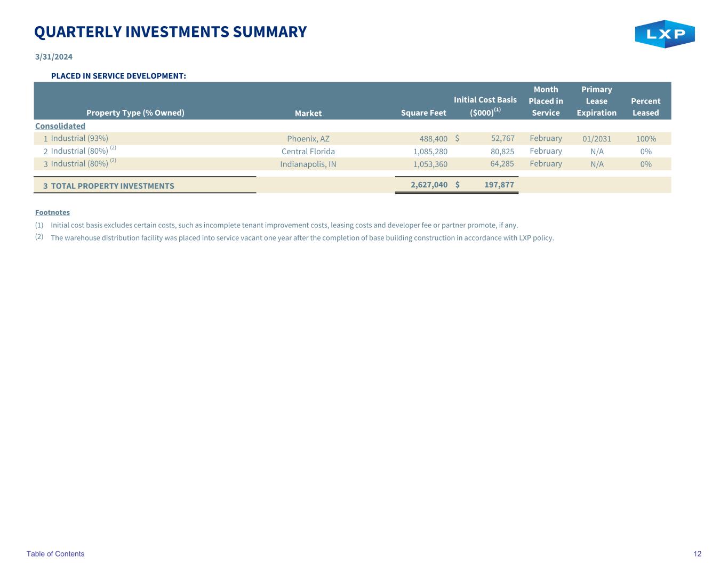Viewport: 728px width, 563px height.
Task: Click the 2,627,040 total square feet value
Action: point(429,185)
